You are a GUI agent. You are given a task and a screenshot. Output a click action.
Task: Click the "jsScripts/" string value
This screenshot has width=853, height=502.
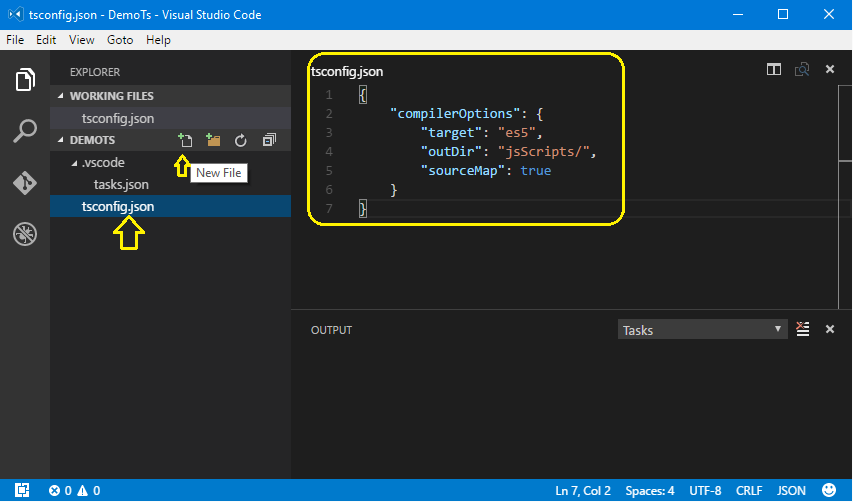click(x=543, y=152)
